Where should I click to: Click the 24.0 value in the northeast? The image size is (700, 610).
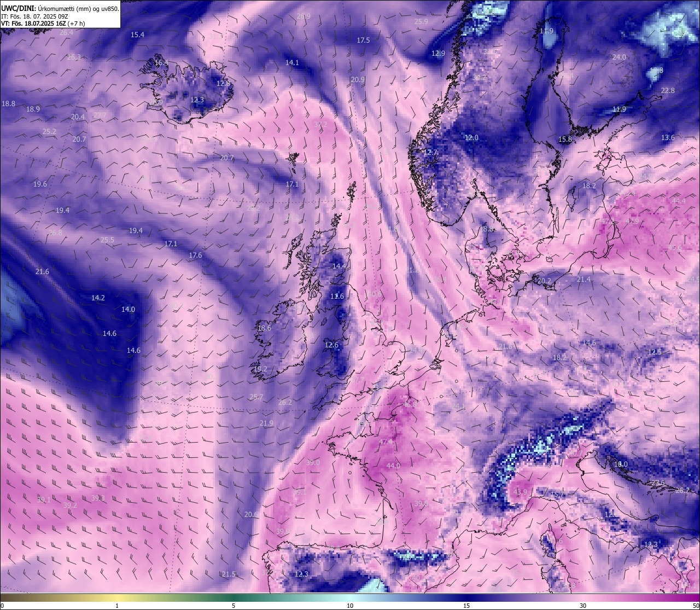619,57
